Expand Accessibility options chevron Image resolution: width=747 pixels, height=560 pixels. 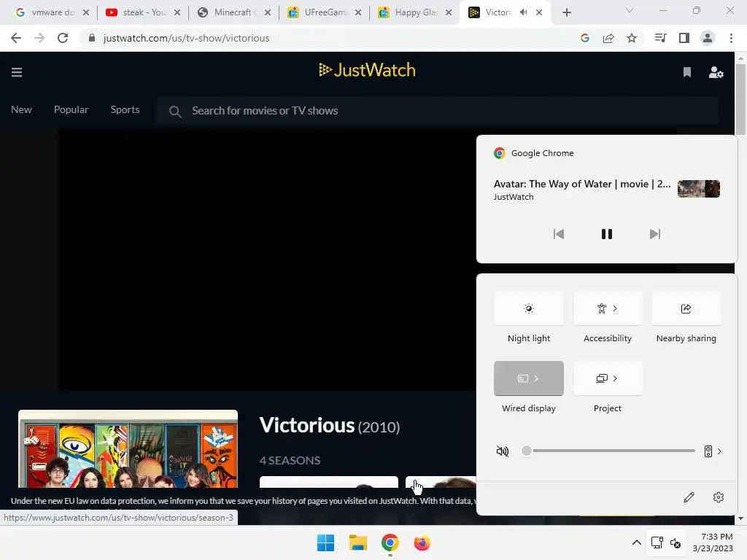pyautogui.click(x=616, y=308)
